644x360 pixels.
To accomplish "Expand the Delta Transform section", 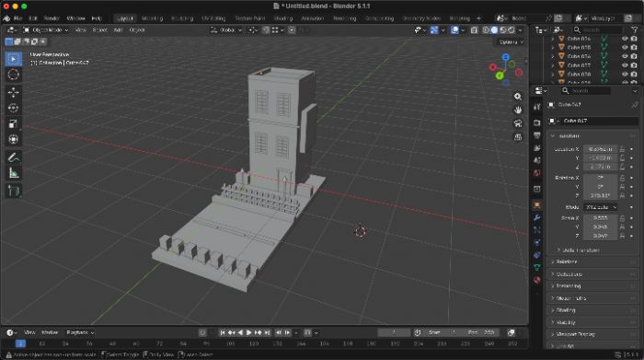I will [581, 250].
